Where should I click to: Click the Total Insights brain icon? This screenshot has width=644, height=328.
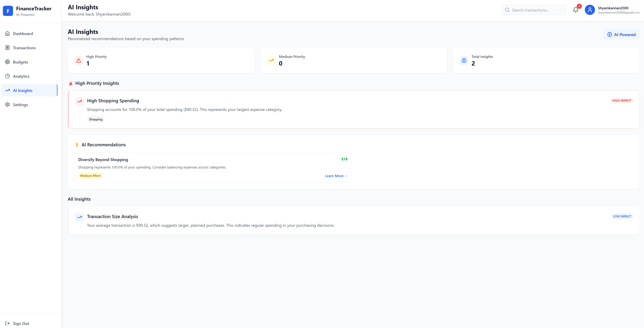pos(464,60)
